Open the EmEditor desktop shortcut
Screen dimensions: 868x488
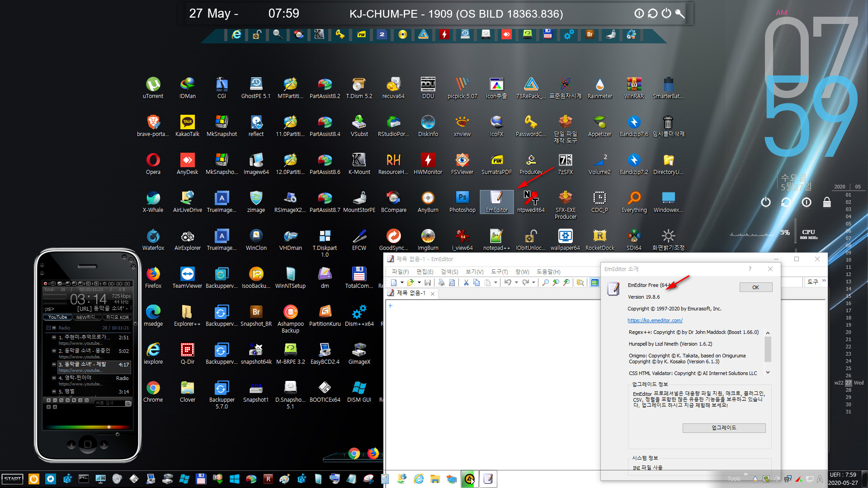pyautogui.click(x=497, y=202)
